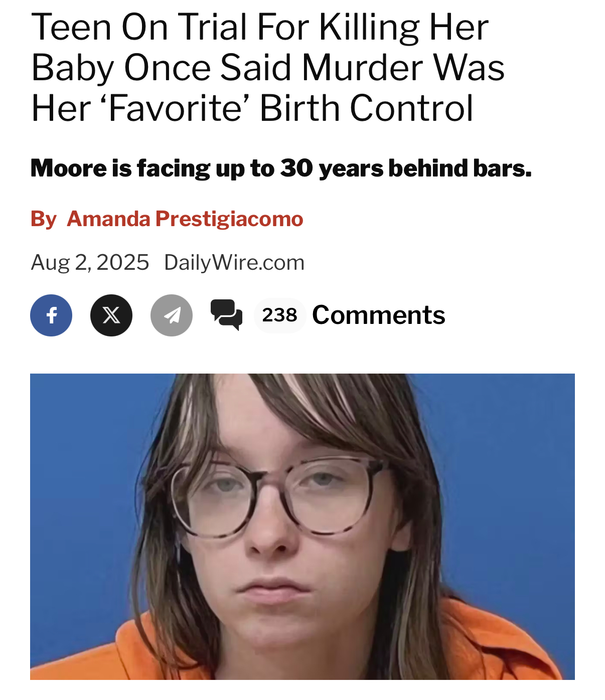This screenshot has height=700, width=605.
Task: Click the subheadline about 30 years behind bars
Action: click(281, 168)
